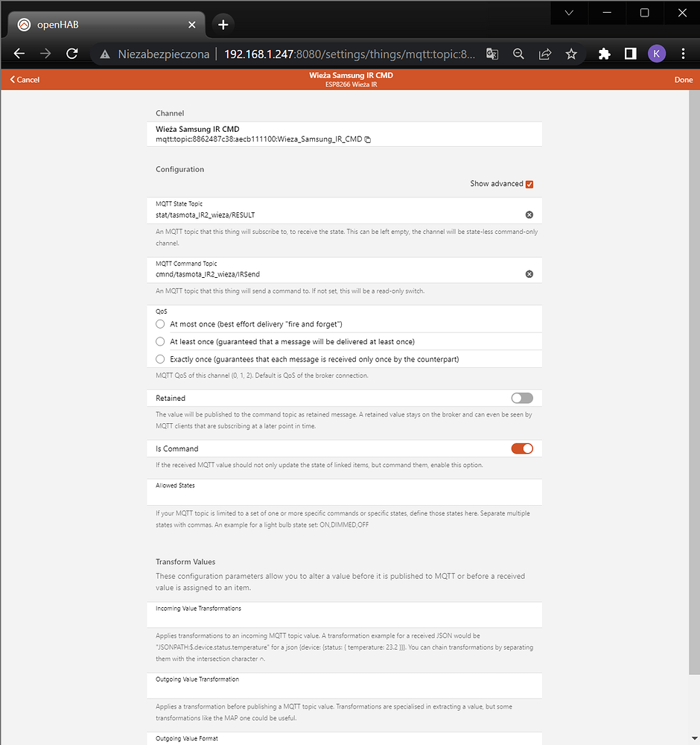
Task: Enable the Retained switch
Action: pyautogui.click(x=521, y=398)
